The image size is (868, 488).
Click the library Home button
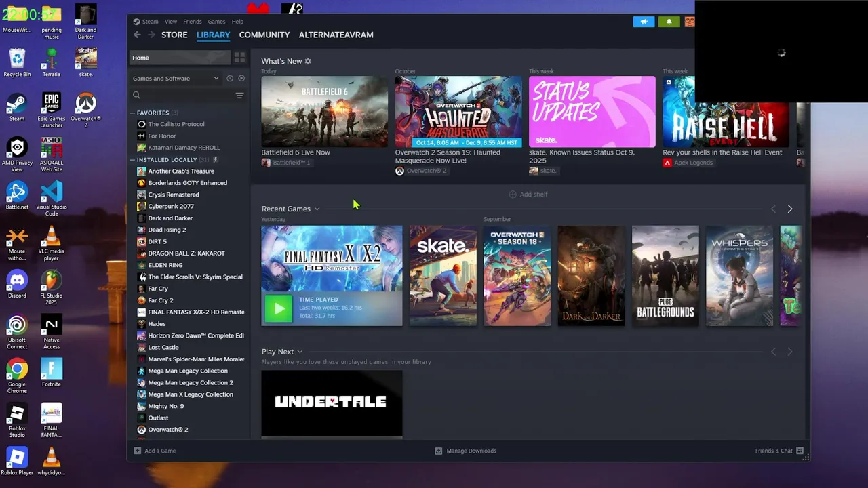[x=180, y=58]
